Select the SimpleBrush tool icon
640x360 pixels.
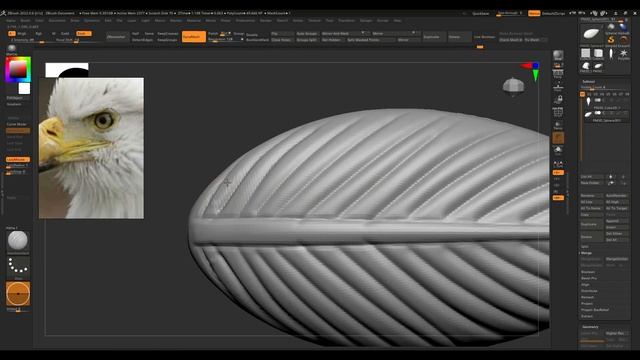(x=611, y=40)
